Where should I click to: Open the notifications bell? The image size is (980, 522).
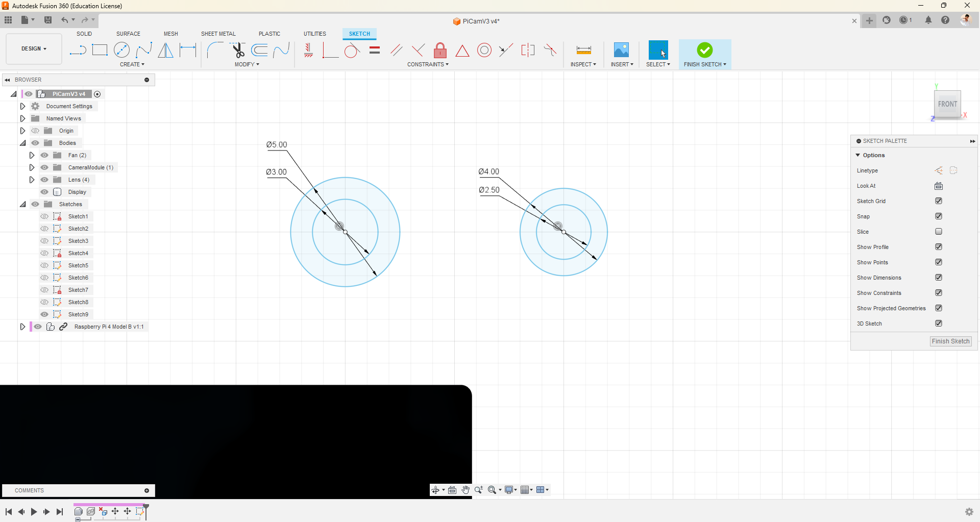point(928,20)
